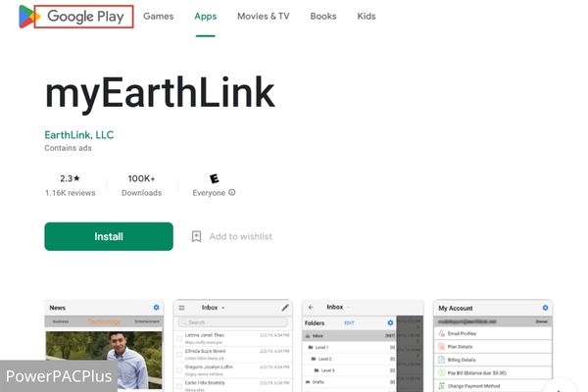Image resolution: width=588 pixels, height=392 pixels.
Task: Click Billing Details row in My Account screenshot
Action: [x=493, y=360]
